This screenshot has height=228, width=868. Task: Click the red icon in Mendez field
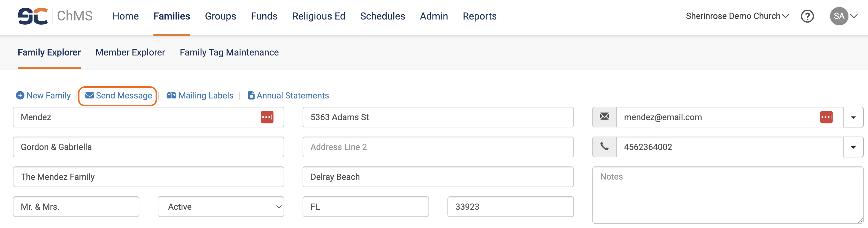(267, 117)
